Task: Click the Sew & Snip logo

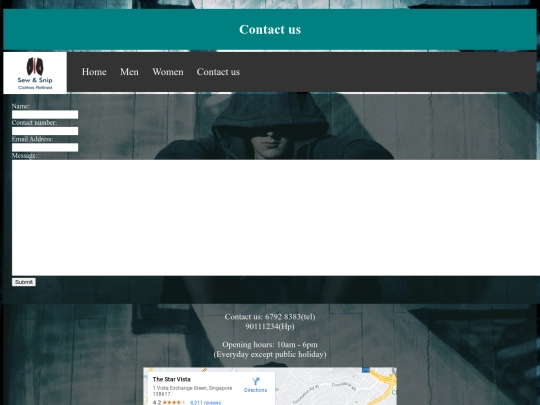Action: tap(35, 73)
